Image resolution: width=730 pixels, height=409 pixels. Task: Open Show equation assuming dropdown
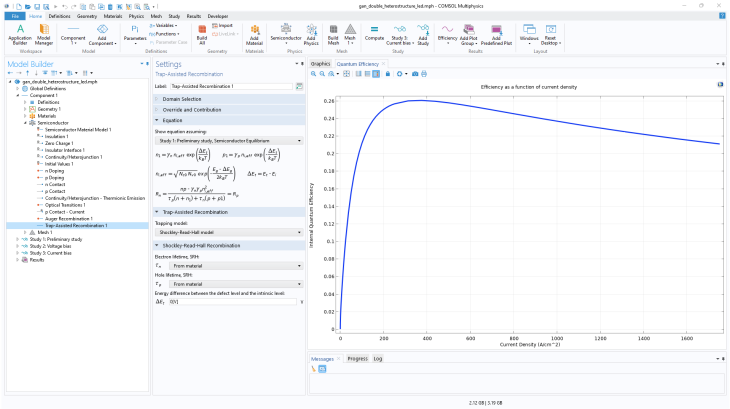coord(228,141)
